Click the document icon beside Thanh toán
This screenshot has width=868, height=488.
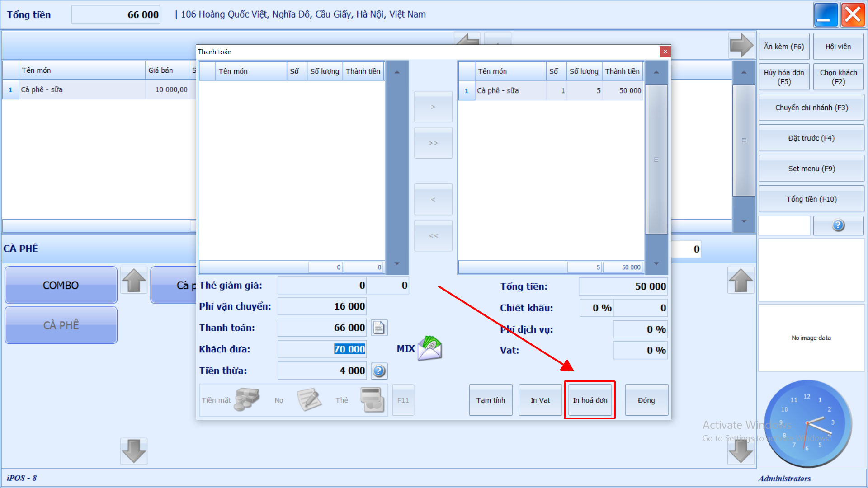point(379,328)
